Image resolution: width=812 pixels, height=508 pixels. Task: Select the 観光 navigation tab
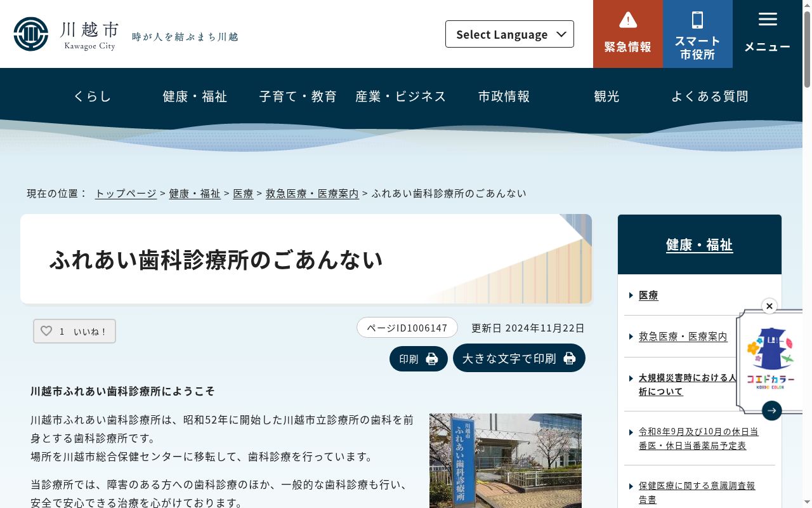coord(606,97)
